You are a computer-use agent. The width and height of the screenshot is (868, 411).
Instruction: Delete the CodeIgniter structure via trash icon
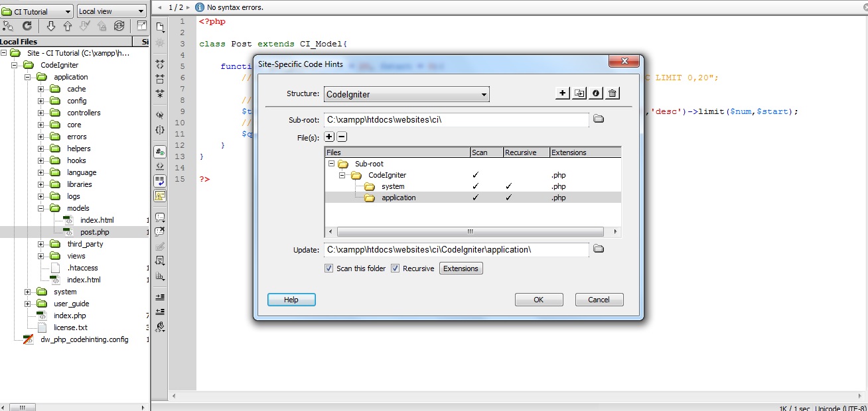(611, 93)
